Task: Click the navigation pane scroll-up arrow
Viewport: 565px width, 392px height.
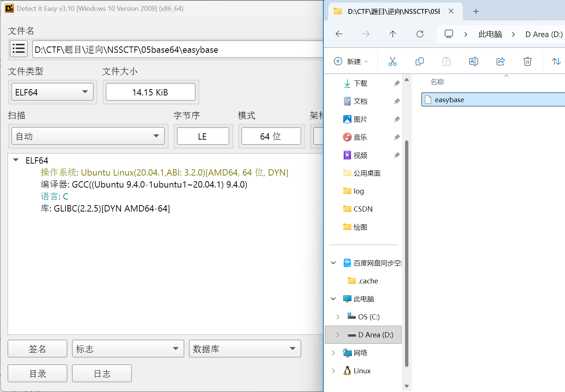Action: (x=407, y=79)
